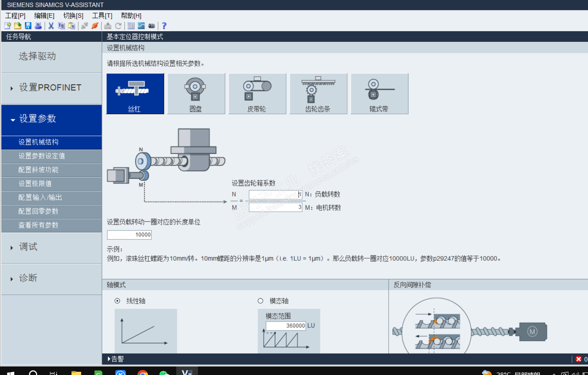The width and height of the screenshot is (588, 375).
Task: Click the 模态范围 field showing 360000
Action: coord(286,326)
